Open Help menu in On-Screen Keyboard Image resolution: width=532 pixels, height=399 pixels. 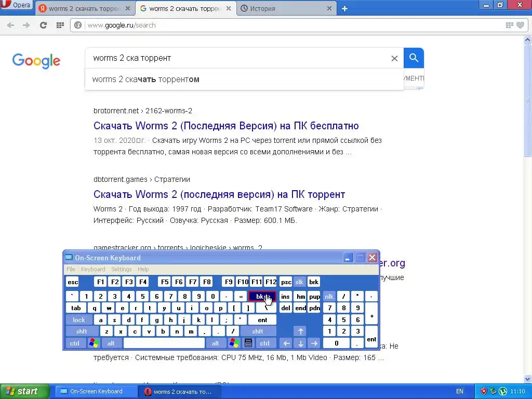[x=143, y=269]
